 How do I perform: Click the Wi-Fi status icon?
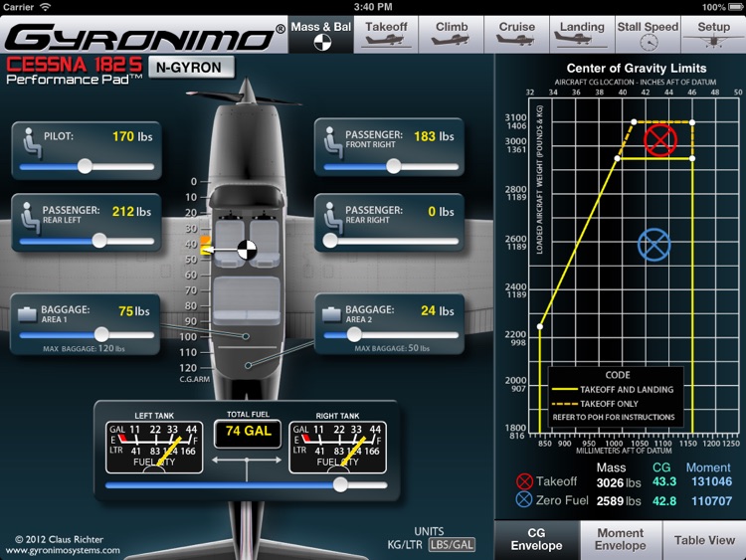pos(45,7)
